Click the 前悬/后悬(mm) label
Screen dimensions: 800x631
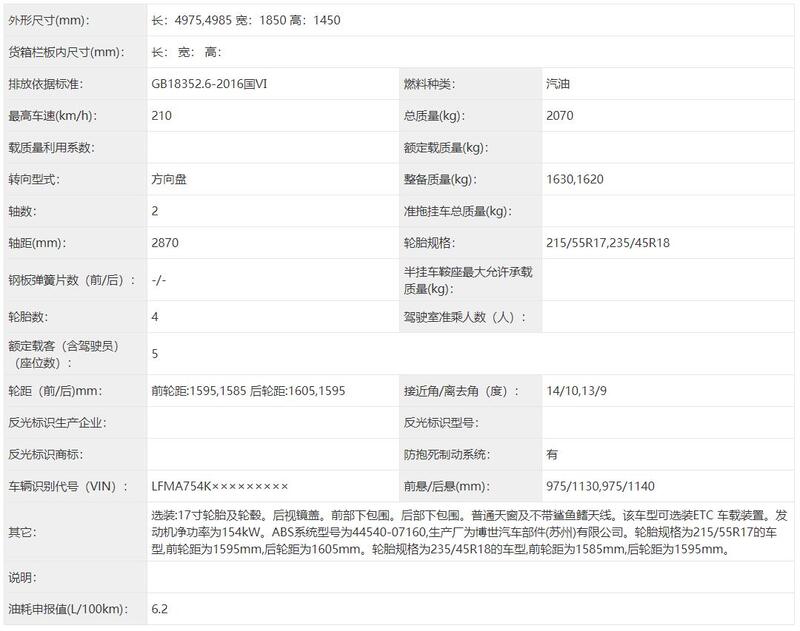(447, 487)
